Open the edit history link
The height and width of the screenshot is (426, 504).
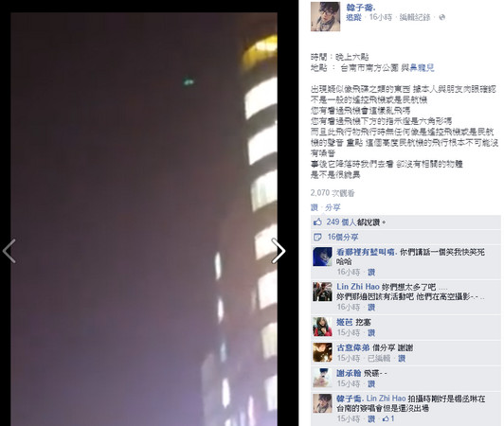point(415,17)
